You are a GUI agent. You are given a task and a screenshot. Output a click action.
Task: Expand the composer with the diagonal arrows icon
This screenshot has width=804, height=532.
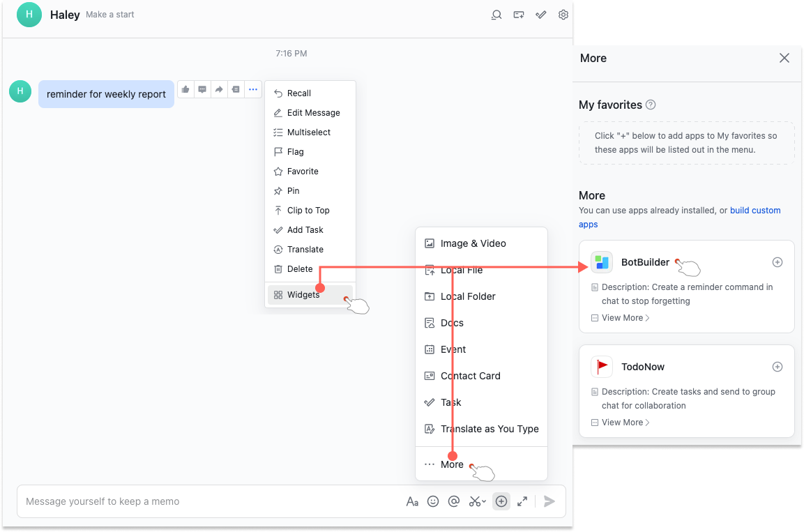[x=522, y=501]
